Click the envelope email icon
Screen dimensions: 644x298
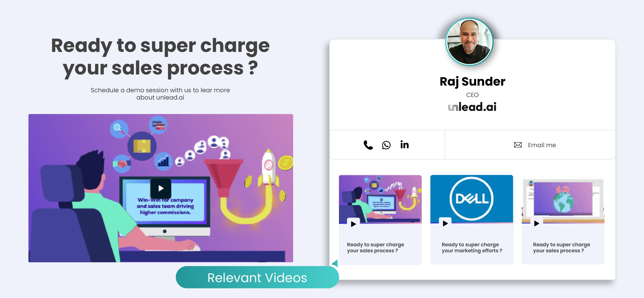click(518, 145)
